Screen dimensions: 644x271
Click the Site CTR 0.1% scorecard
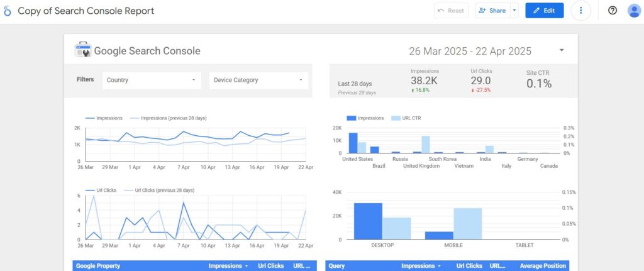[539, 80]
